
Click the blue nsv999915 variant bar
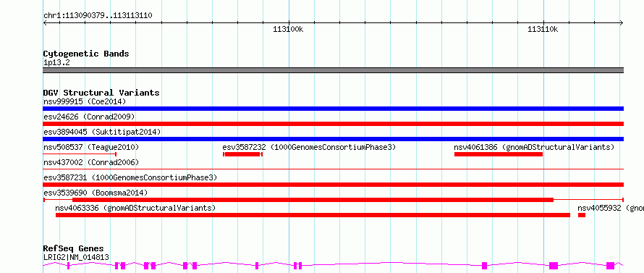(333, 109)
